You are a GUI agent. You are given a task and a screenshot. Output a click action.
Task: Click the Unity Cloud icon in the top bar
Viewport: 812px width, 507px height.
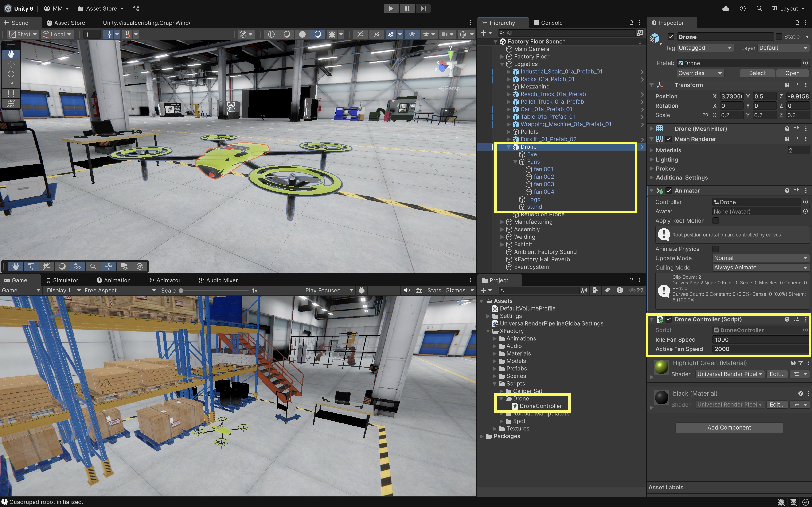pos(726,8)
